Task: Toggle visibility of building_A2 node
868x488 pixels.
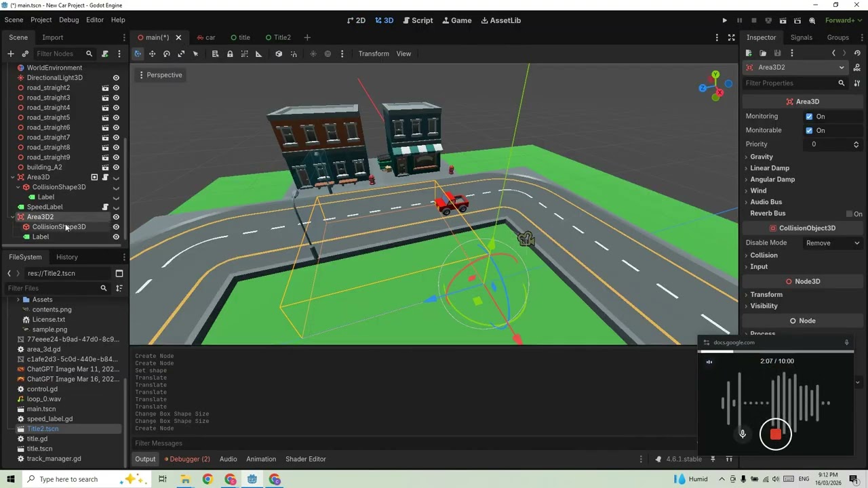Action: coord(116,167)
